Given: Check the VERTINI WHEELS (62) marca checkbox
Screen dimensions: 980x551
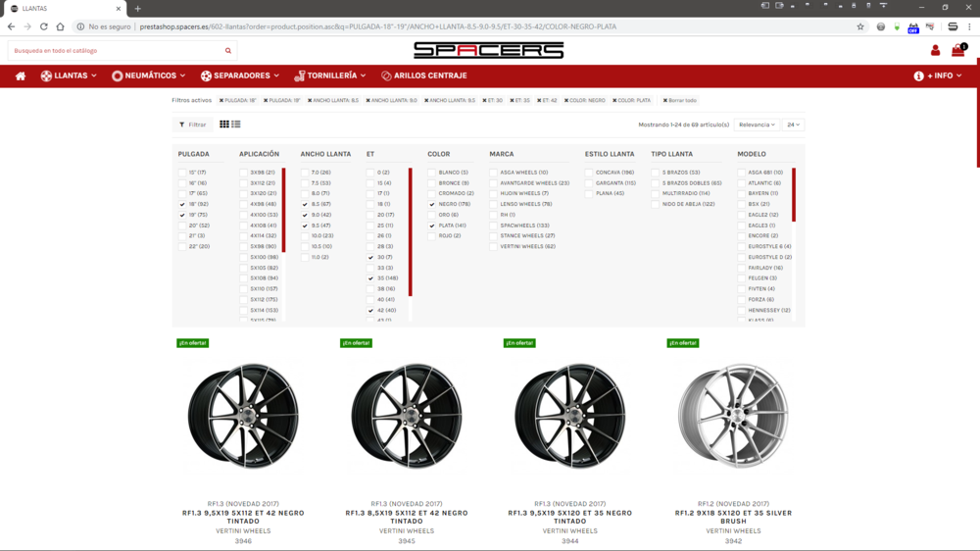Looking at the screenshot, I should (493, 246).
